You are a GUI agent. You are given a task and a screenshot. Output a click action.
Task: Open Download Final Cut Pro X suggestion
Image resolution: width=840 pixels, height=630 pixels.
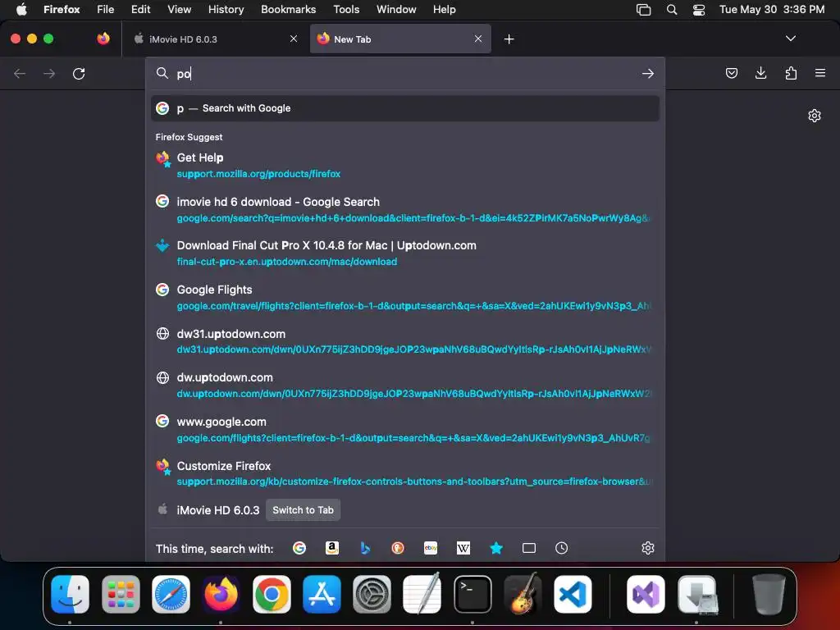click(x=405, y=253)
